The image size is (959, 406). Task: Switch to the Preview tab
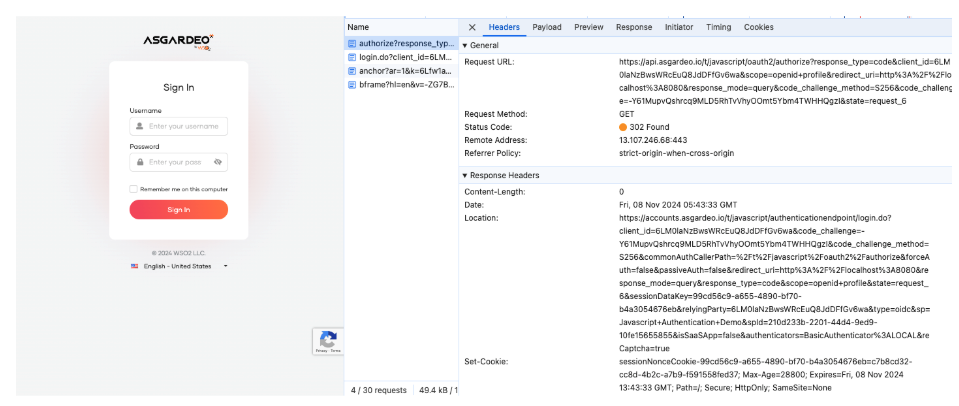(588, 28)
